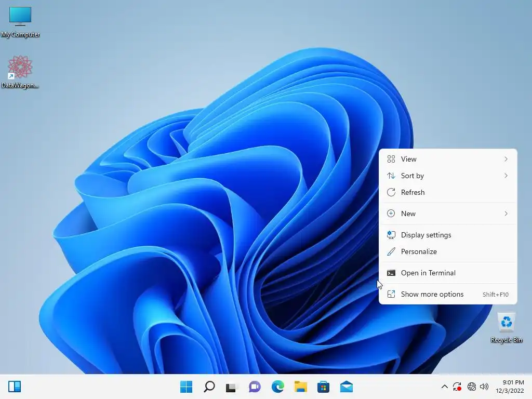The image size is (532, 399).
Task: Open the Mail app from taskbar
Action: 347,387
